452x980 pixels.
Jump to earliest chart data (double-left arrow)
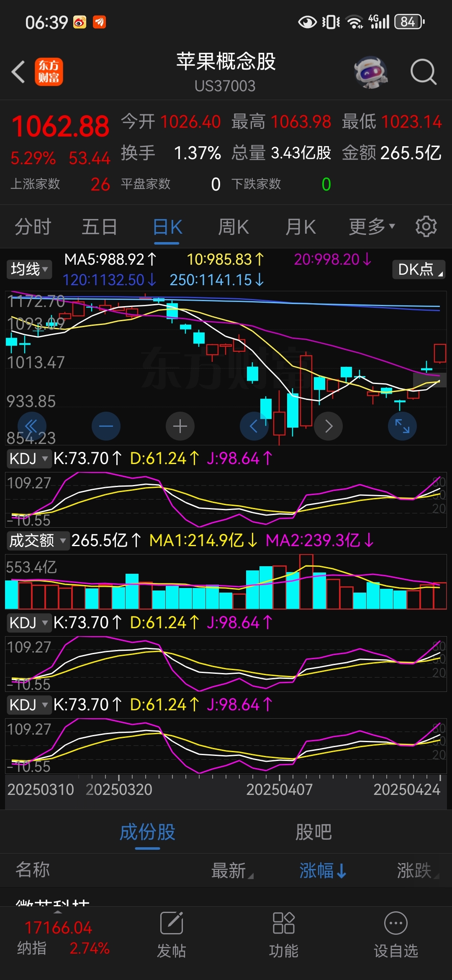tap(31, 426)
